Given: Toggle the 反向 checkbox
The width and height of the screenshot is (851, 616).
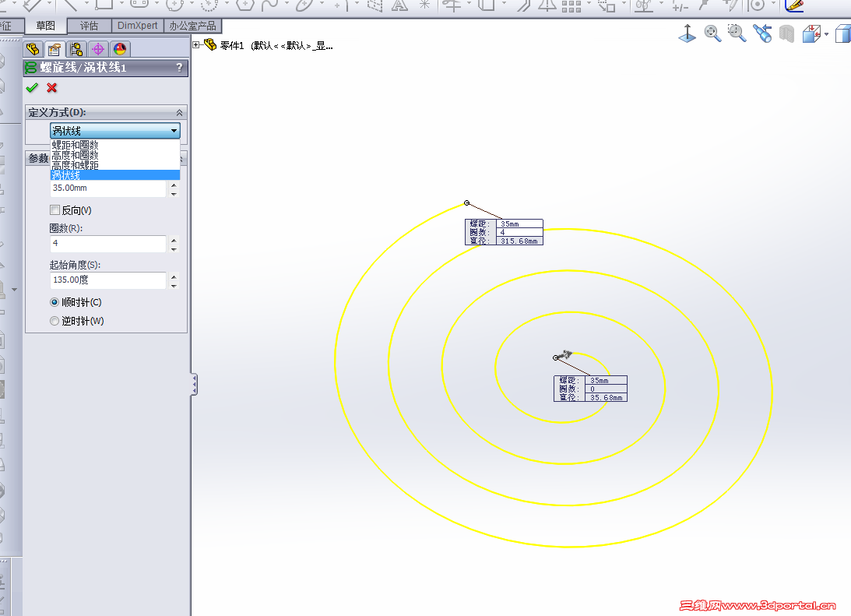Looking at the screenshot, I should point(55,210).
